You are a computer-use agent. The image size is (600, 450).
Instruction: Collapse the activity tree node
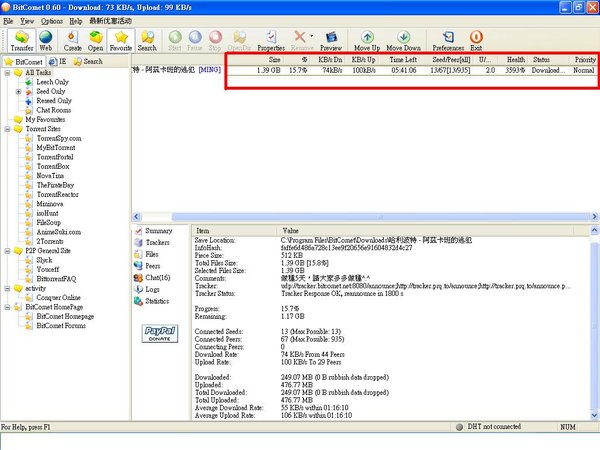pyautogui.click(x=7, y=289)
